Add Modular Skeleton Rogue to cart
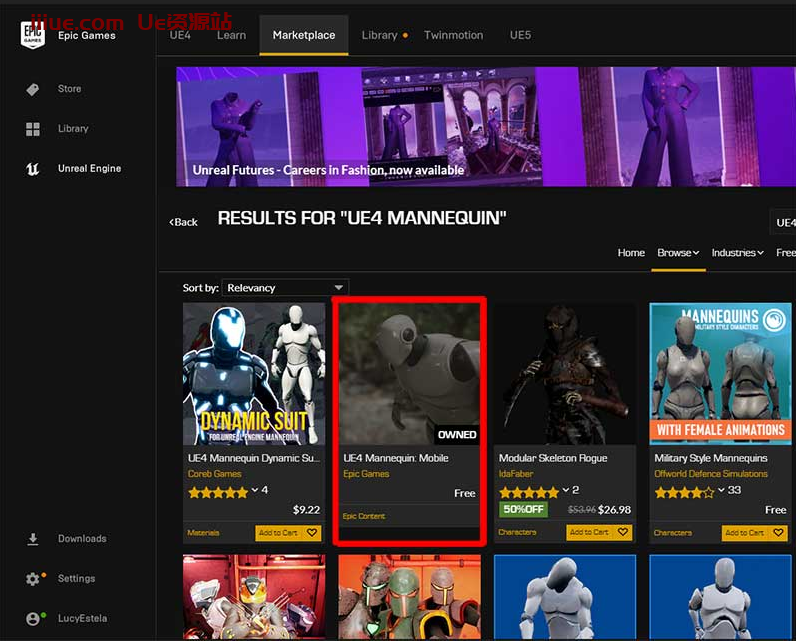The width and height of the screenshot is (796, 641). (588, 533)
